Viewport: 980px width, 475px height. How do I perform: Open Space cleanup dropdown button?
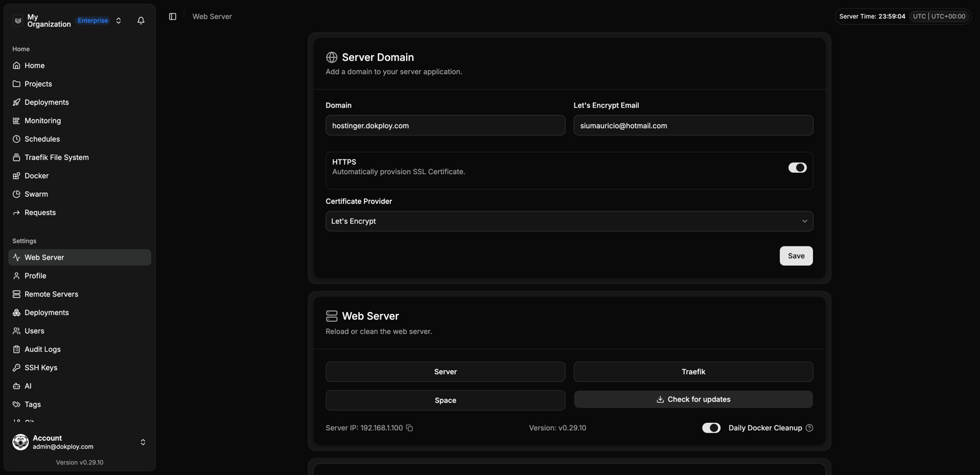[x=445, y=400]
